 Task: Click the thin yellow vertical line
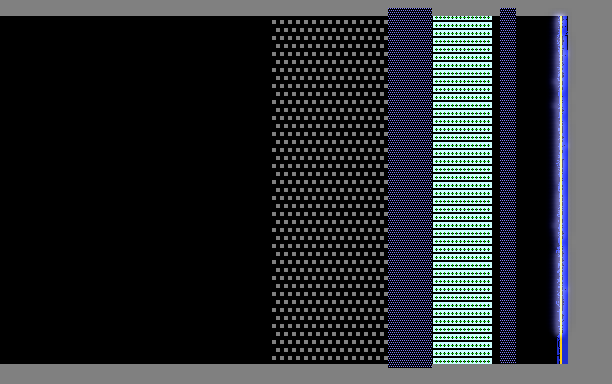coord(561,190)
